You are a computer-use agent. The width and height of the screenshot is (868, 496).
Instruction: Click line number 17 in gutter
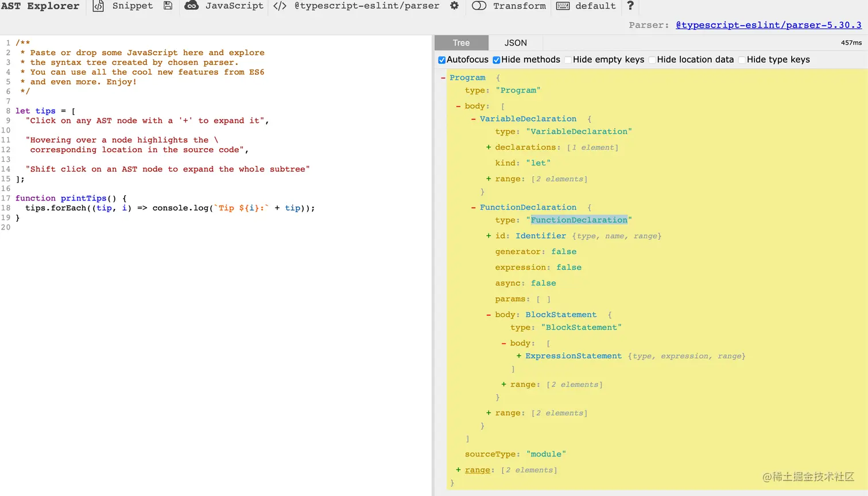click(6, 198)
